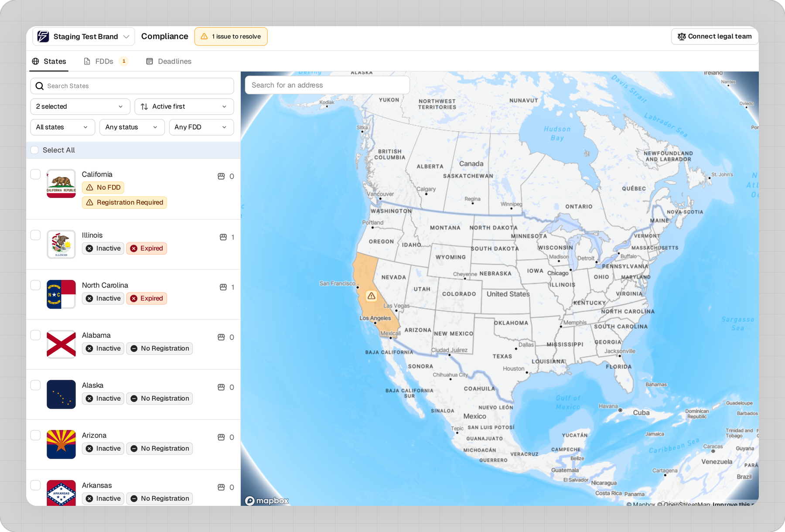Check the Alabama row checkbox

click(x=36, y=335)
